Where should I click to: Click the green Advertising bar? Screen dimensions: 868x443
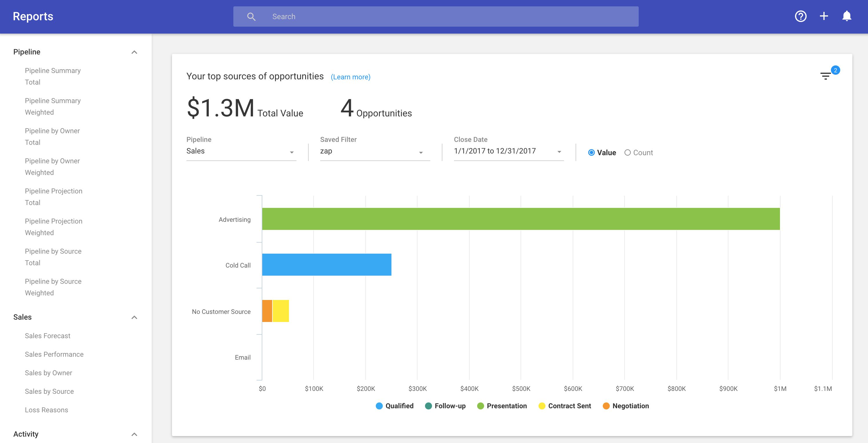coord(521,219)
